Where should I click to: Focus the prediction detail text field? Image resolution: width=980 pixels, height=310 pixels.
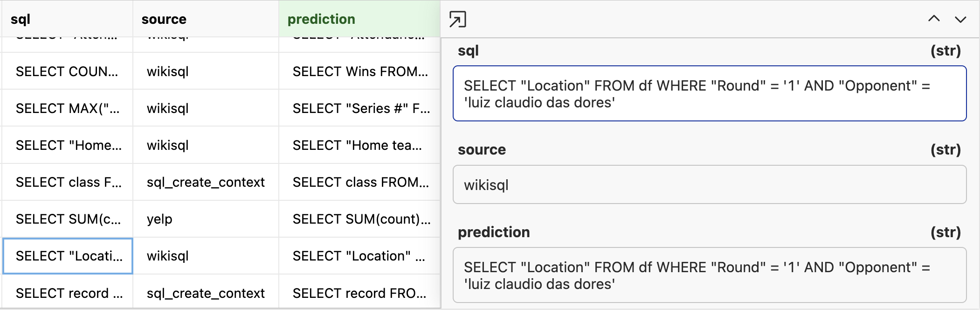point(710,275)
